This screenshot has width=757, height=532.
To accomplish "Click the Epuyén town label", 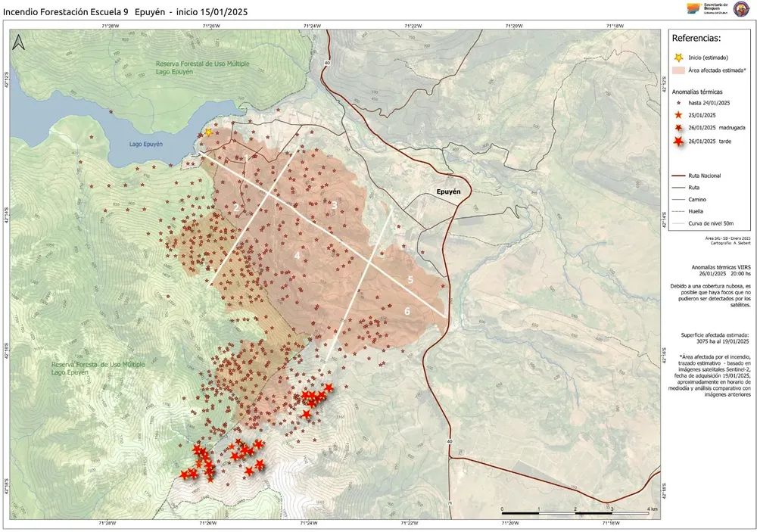I will point(448,191).
